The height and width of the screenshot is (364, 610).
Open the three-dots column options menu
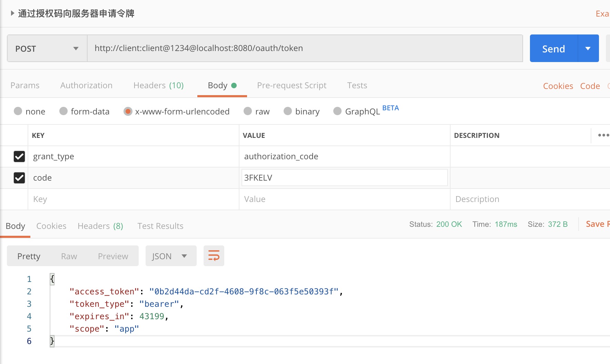pos(603,135)
